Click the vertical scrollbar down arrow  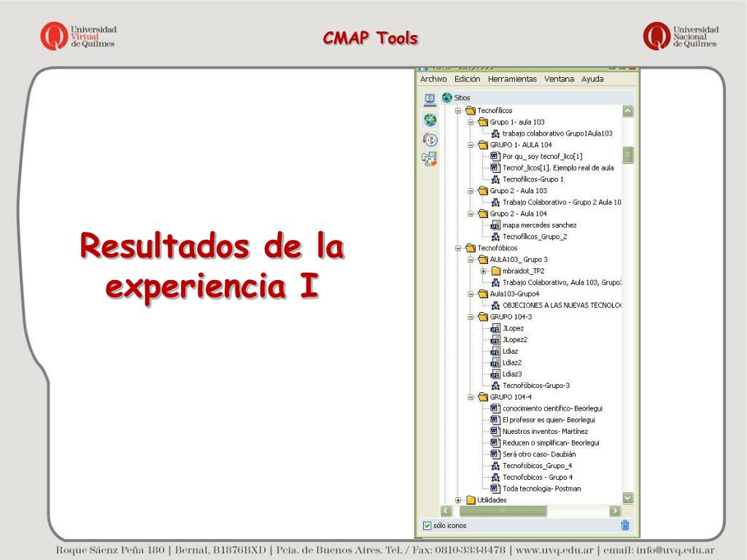tap(628, 498)
